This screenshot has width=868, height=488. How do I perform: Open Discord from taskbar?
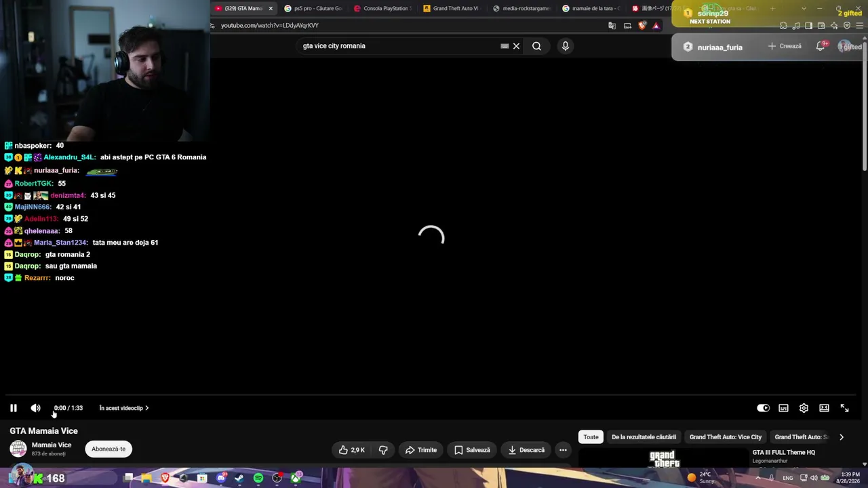point(221,479)
